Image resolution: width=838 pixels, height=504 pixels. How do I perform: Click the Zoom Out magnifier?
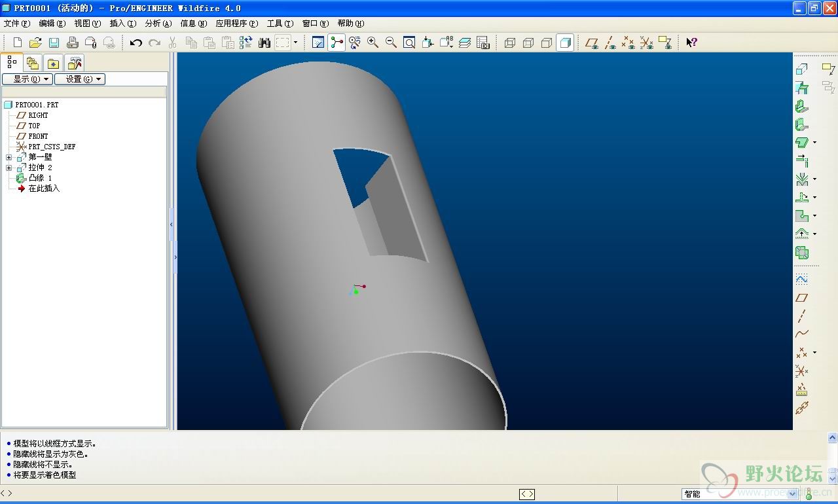click(x=391, y=43)
